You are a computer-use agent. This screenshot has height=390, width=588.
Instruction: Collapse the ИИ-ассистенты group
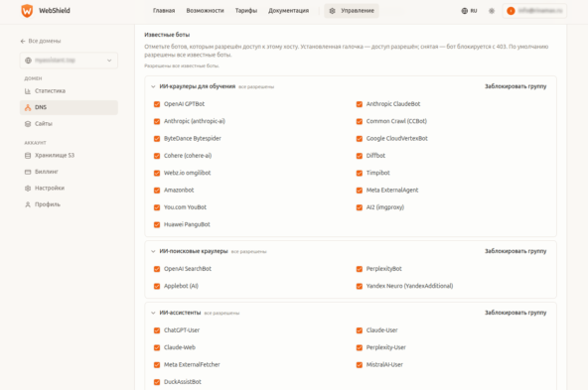tap(153, 313)
